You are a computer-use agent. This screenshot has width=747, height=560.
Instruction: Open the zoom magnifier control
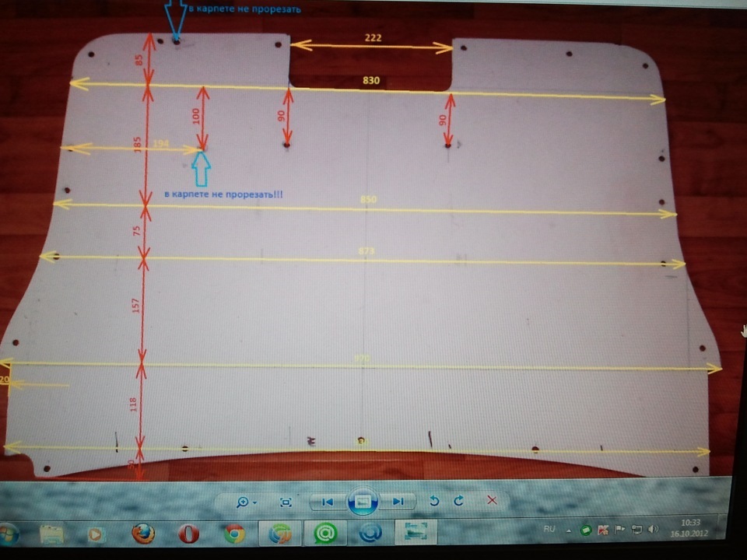click(243, 502)
